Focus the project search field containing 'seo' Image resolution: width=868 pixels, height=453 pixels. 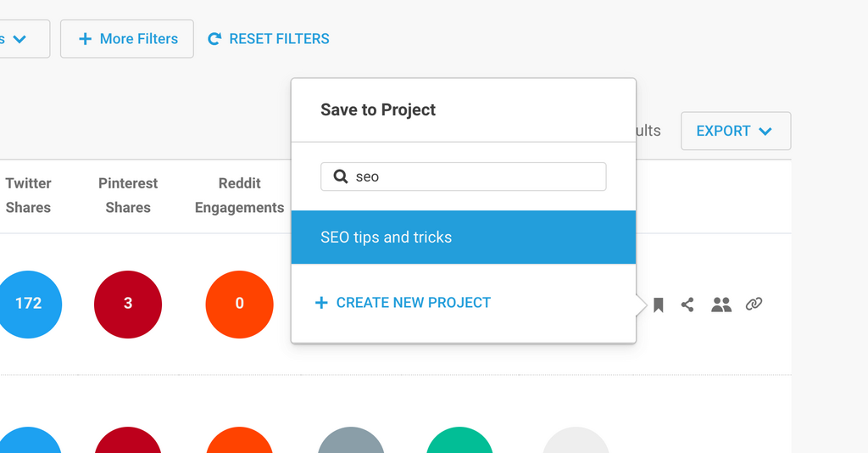click(475, 176)
